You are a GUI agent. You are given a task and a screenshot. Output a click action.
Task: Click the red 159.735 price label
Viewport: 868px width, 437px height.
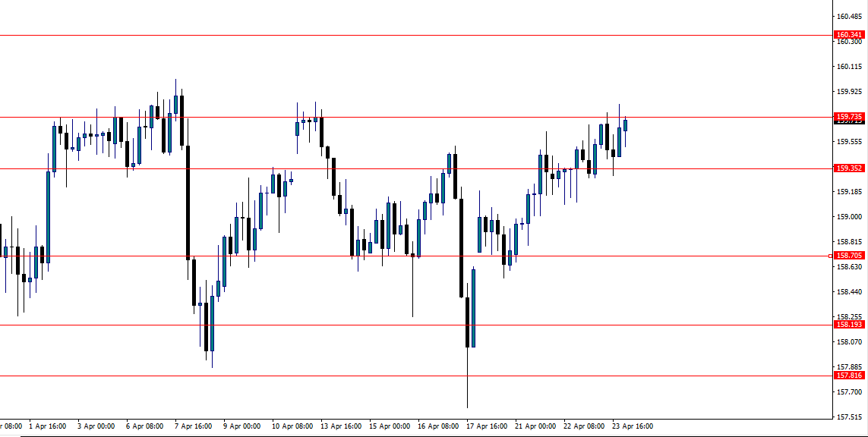coord(849,117)
